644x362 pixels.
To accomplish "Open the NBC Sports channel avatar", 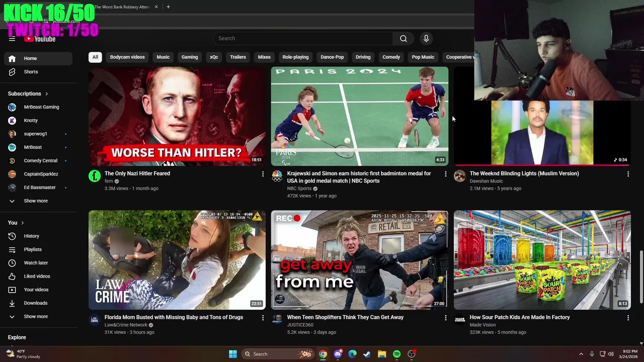I will click(x=277, y=176).
